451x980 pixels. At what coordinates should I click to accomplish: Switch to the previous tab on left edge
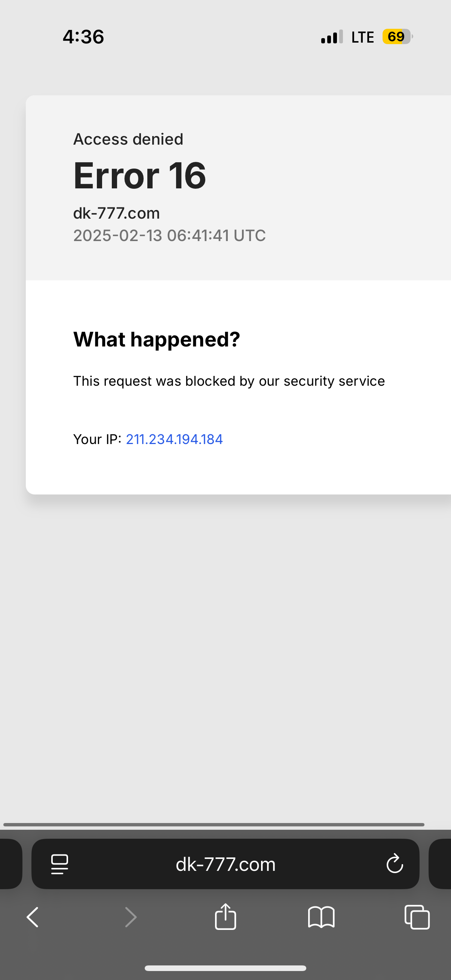[9, 864]
